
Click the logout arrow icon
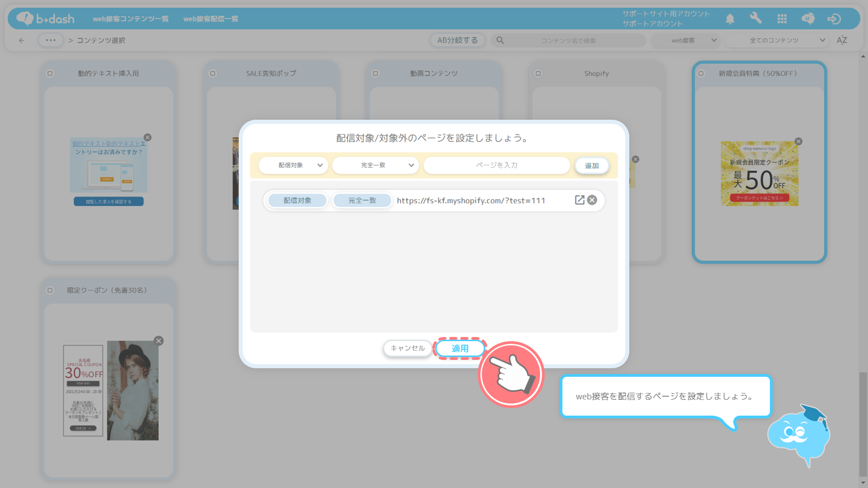point(834,19)
